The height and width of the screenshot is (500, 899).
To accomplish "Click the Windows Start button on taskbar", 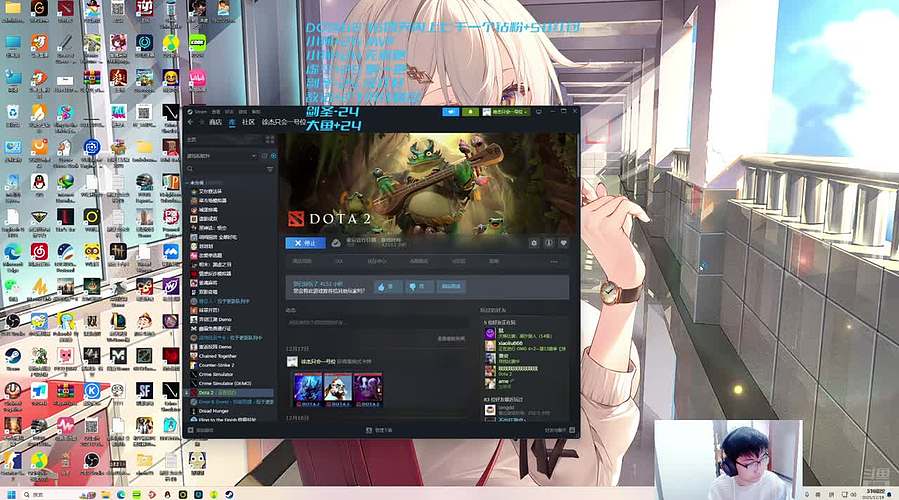I will point(8,494).
